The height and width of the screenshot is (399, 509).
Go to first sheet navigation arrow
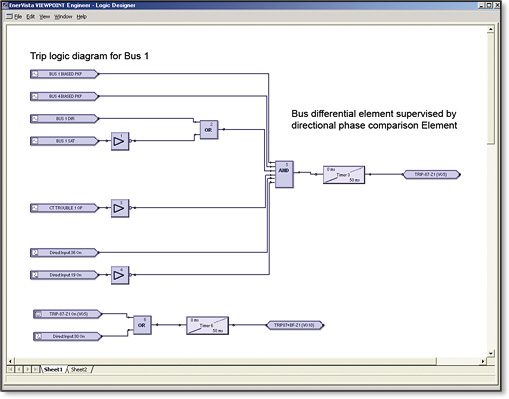(10, 369)
